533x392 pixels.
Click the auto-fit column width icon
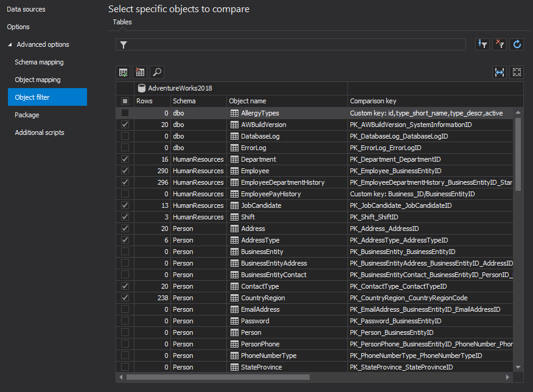(500, 72)
